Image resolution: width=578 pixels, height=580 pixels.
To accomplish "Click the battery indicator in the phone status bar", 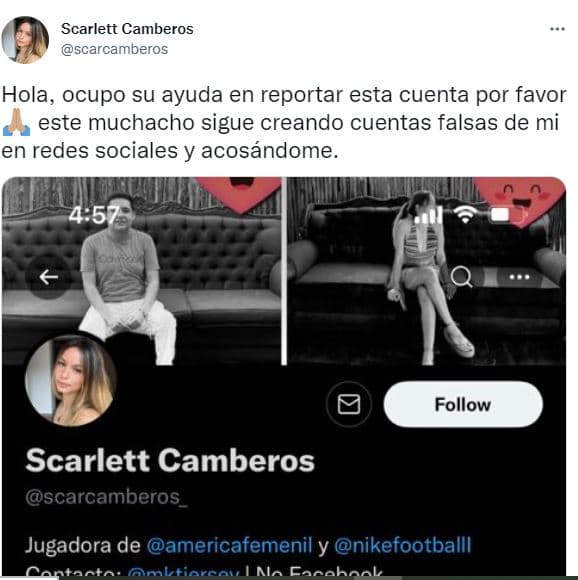I will pos(506,215).
